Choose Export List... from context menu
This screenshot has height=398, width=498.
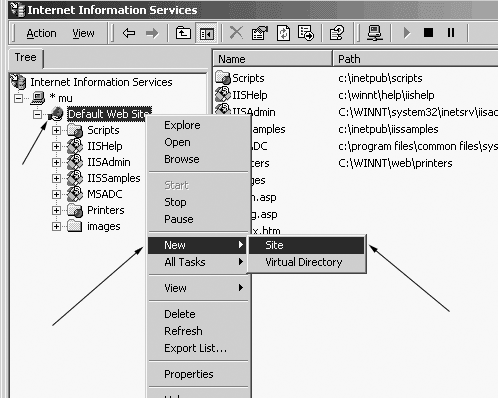[x=199, y=348]
